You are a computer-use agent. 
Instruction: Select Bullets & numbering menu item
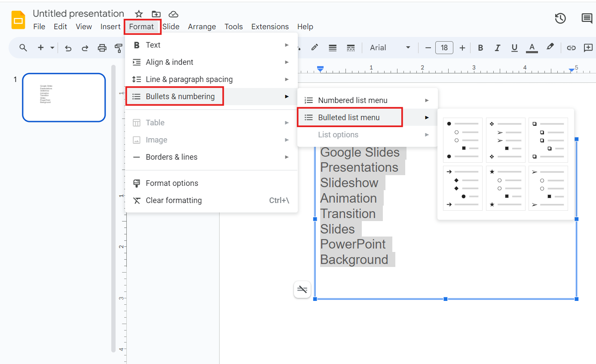coord(211,97)
